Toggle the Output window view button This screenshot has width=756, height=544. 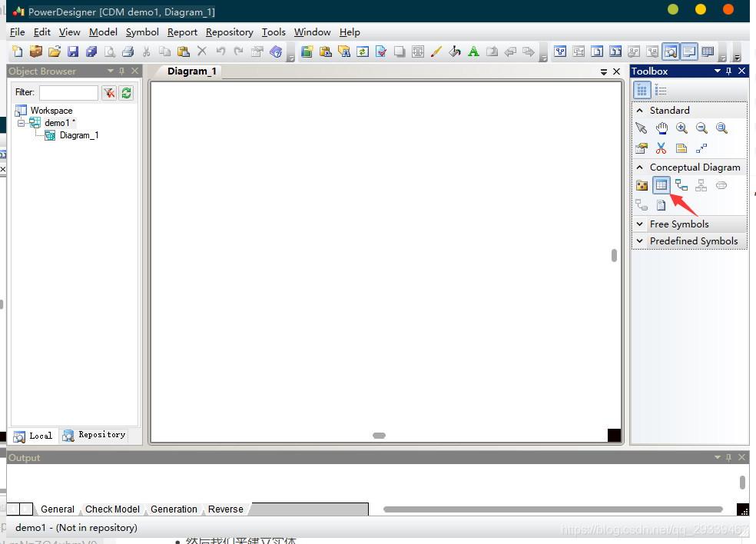coord(689,51)
